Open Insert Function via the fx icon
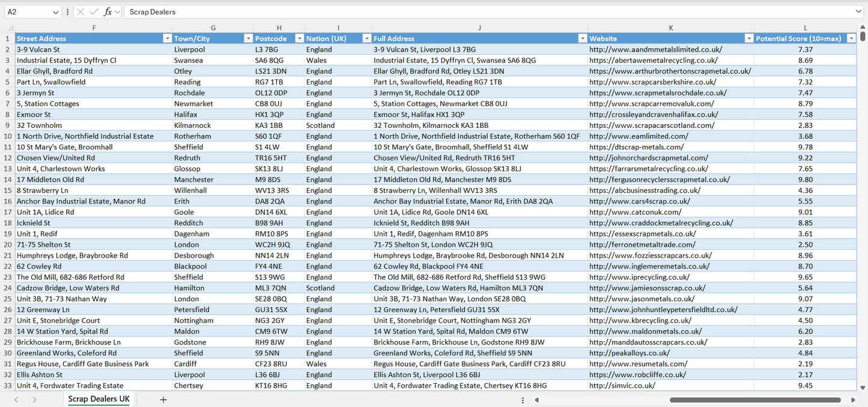The width and height of the screenshot is (868, 407). pos(108,11)
